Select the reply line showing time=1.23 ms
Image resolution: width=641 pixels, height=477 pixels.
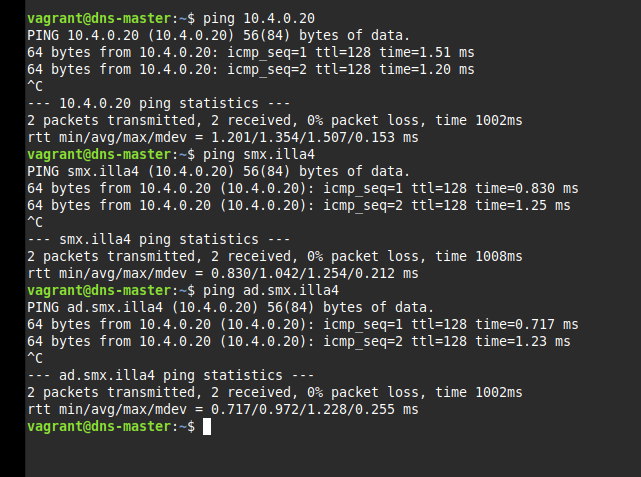(298, 342)
